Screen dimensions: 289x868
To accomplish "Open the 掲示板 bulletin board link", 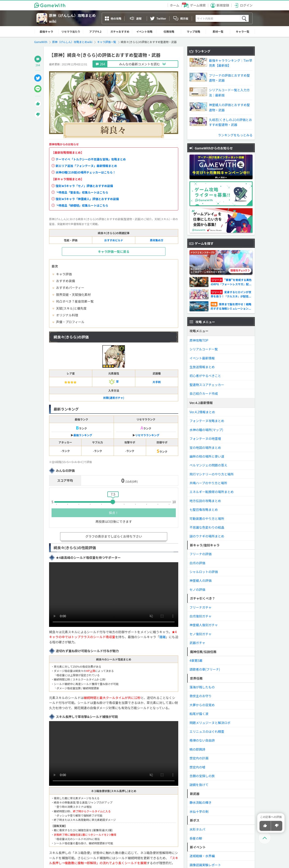I will point(181,18).
